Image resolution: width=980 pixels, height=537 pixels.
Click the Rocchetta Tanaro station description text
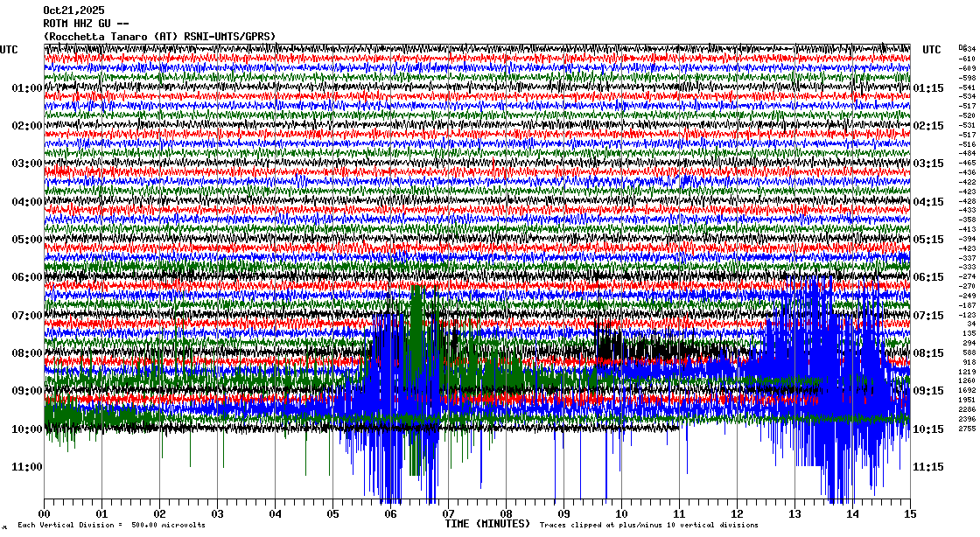click(x=159, y=36)
